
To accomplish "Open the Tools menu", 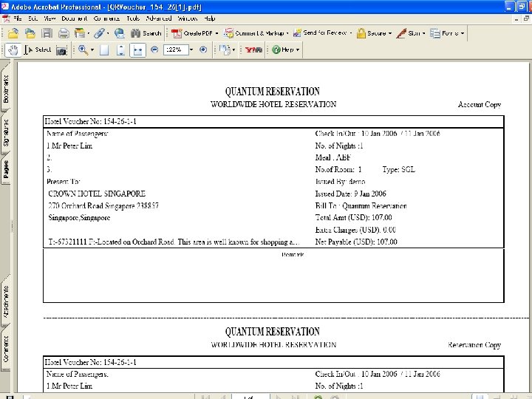I will click(133, 18).
